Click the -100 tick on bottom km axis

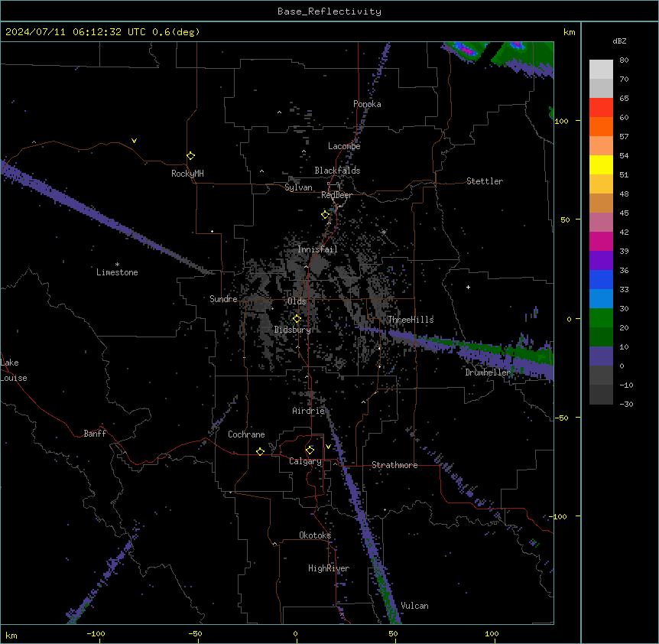pyautogui.click(x=96, y=633)
